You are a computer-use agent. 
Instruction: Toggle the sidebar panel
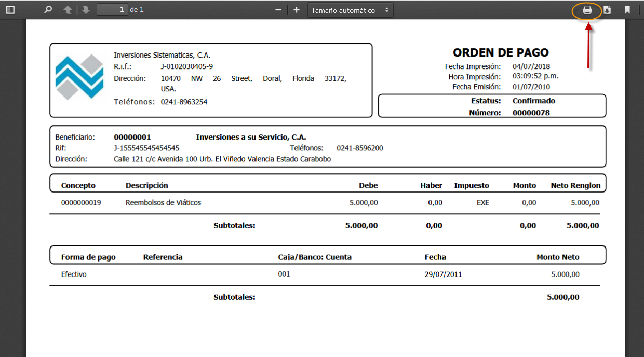[10, 10]
